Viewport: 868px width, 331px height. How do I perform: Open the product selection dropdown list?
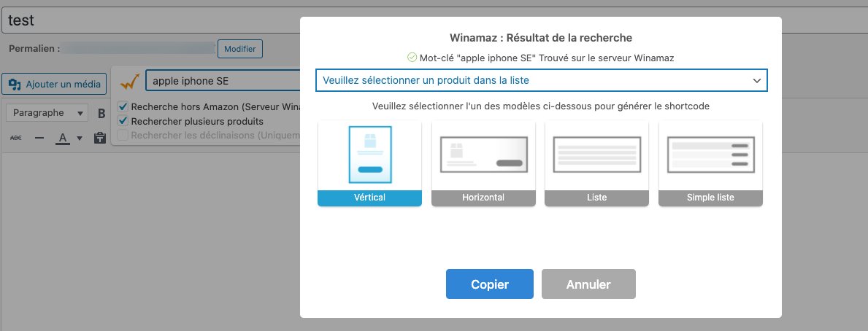click(542, 80)
